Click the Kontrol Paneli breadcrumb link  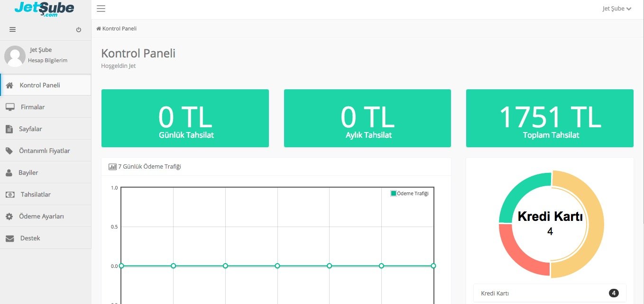(x=119, y=28)
